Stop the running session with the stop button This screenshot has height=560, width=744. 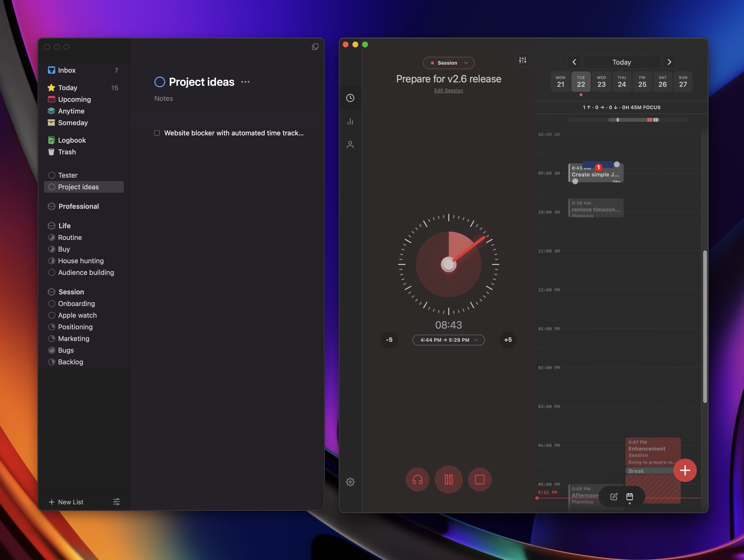(480, 480)
